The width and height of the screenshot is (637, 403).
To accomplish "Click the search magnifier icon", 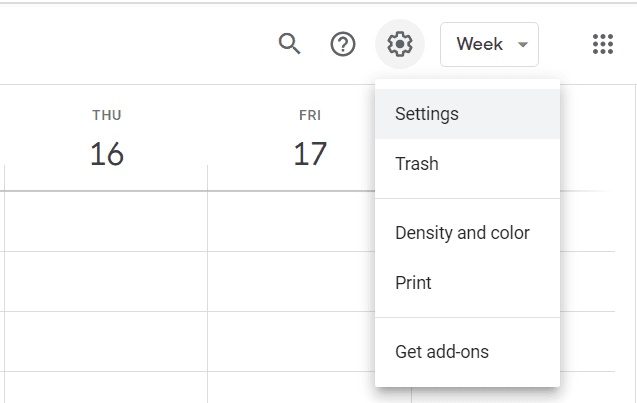I will pos(290,44).
